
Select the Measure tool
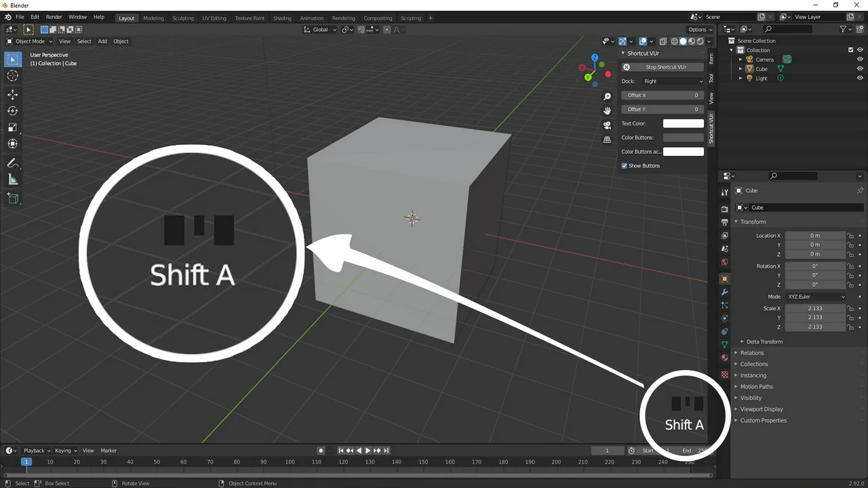pos(12,180)
